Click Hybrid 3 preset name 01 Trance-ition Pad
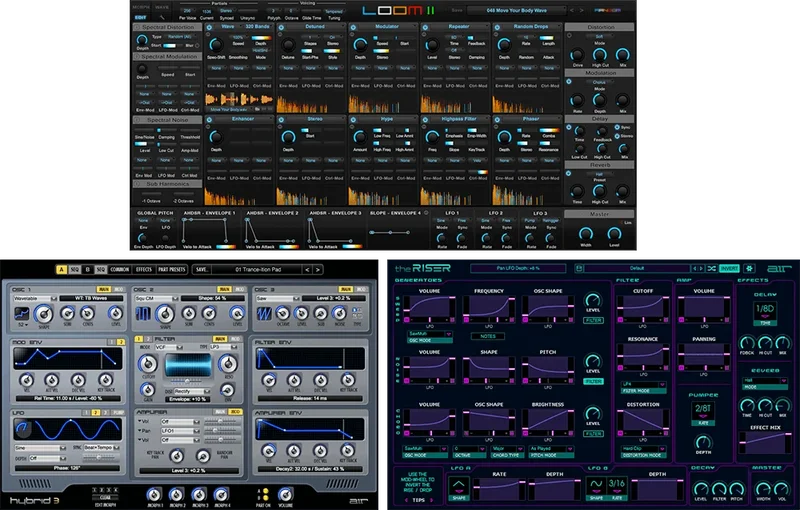Image resolution: width=800 pixels, height=510 pixels. [x=257, y=270]
